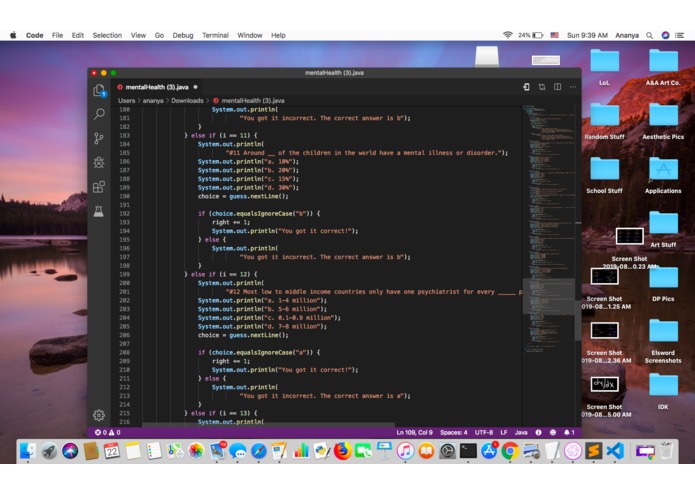The height and width of the screenshot is (494, 695).
Task: Open Safari from the dock
Action: pyautogui.click(x=258, y=451)
